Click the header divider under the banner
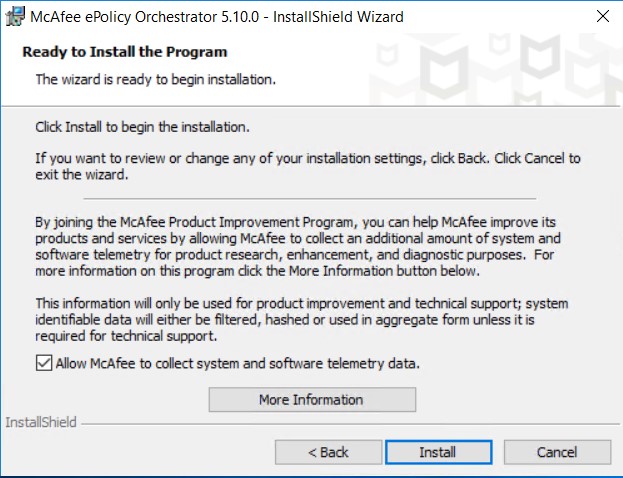 point(311,106)
